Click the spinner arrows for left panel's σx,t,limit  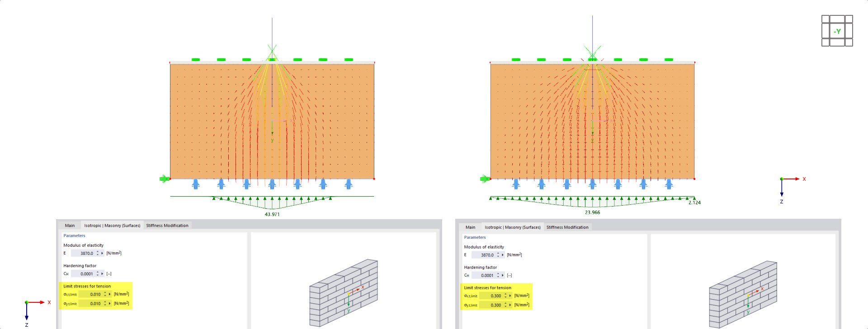[x=105, y=294]
